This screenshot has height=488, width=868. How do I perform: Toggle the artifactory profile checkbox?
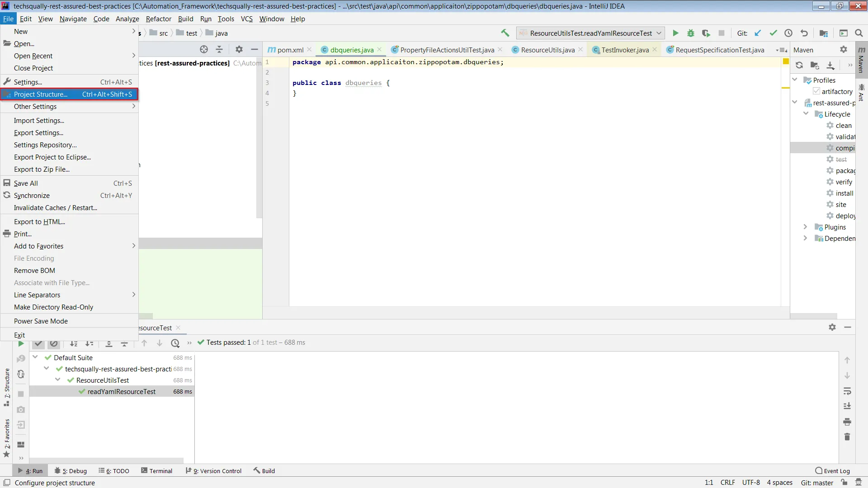click(816, 91)
